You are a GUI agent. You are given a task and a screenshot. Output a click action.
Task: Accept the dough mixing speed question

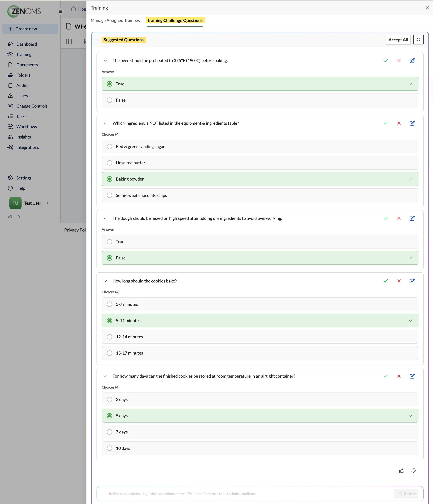[x=386, y=218]
